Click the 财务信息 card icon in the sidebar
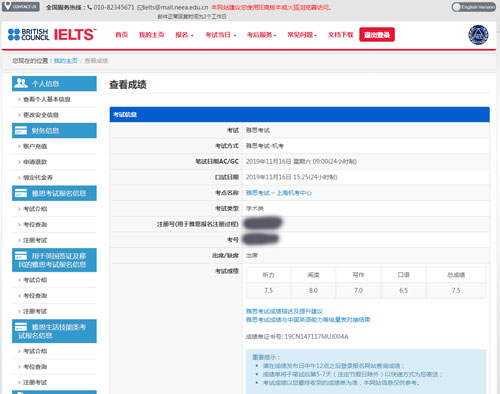The image size is (500, 394). (x=21, y=130)
